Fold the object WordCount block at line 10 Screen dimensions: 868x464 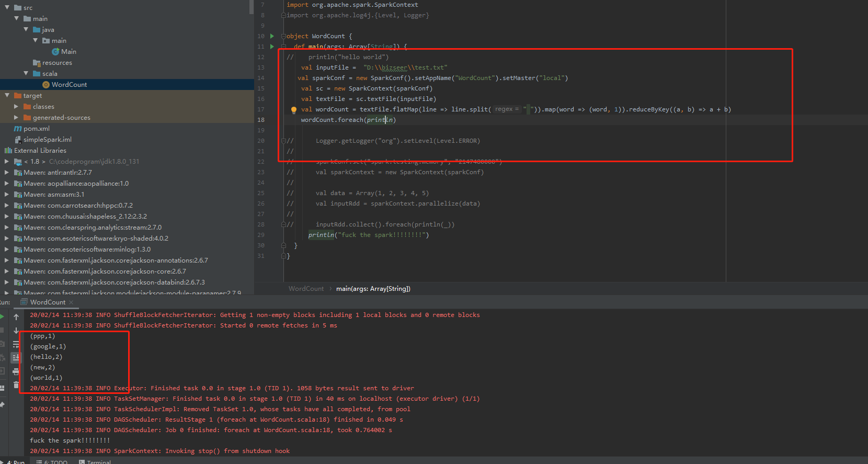(283, 36)
